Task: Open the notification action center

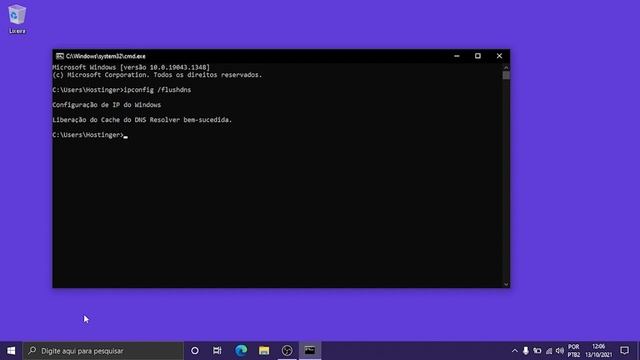Action: [624, 351]
